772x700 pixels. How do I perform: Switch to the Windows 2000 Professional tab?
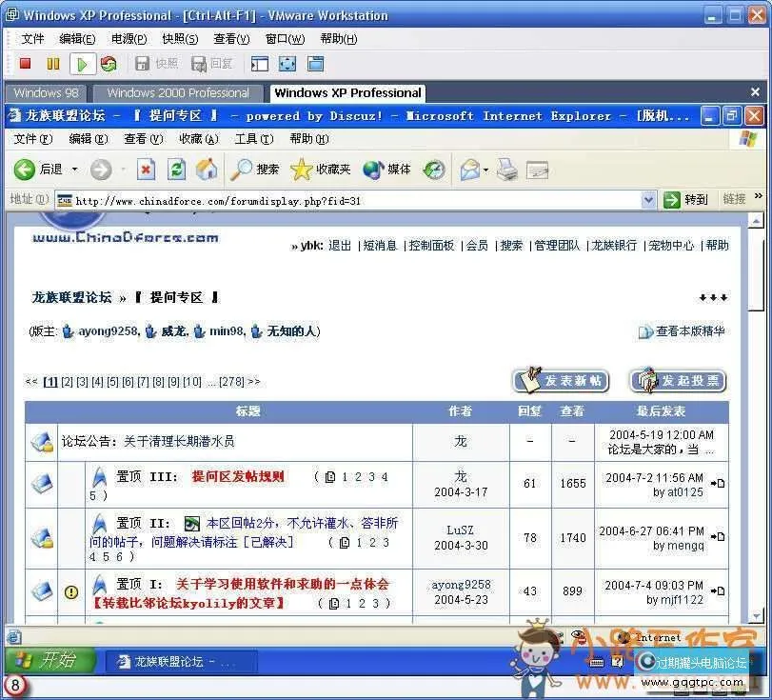coord(177,93)
